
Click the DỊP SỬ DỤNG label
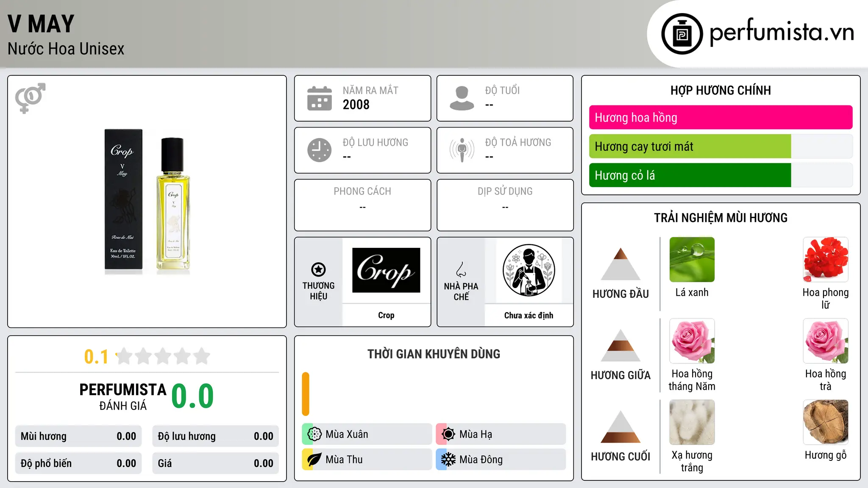[x=505, y=191]
